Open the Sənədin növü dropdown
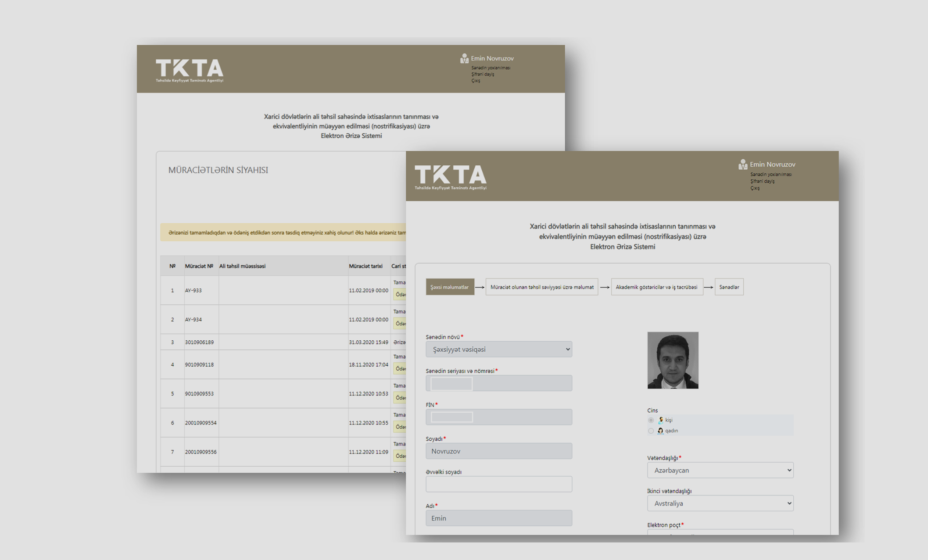928x560 pixels. tap(498, 349)
